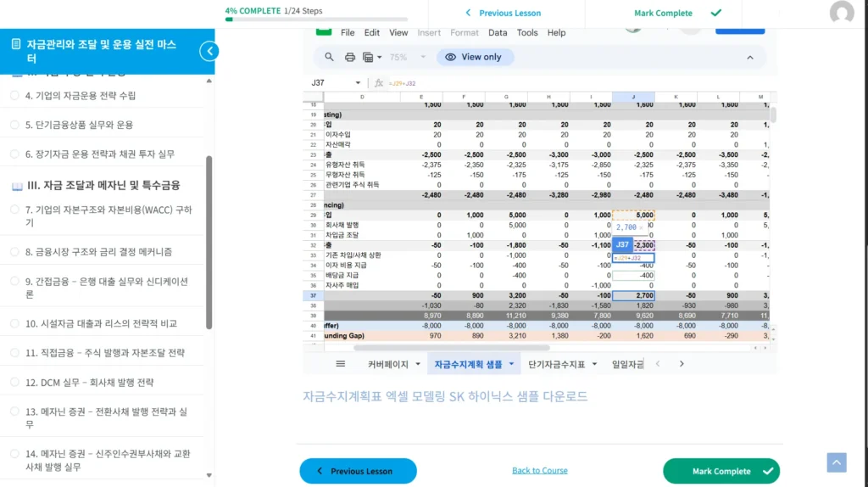Toggle completion circle for lesson 4
This screenshot has height=487, width=868.
click(x=14, y=95)
